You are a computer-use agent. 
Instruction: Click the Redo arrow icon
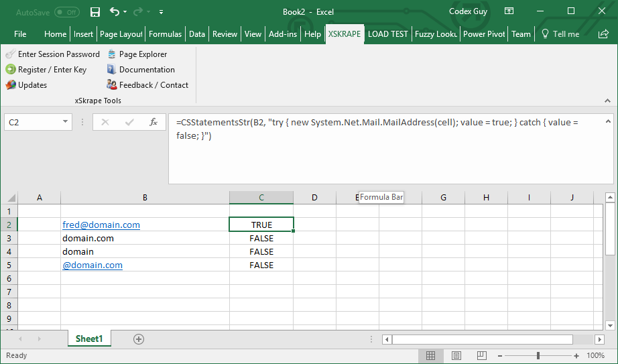pos(137,12)
